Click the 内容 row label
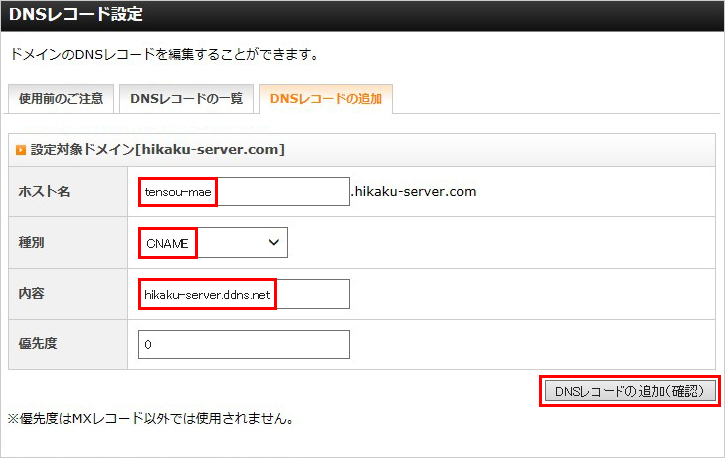The width and height of the screenshot is (725, 458). 34,294
